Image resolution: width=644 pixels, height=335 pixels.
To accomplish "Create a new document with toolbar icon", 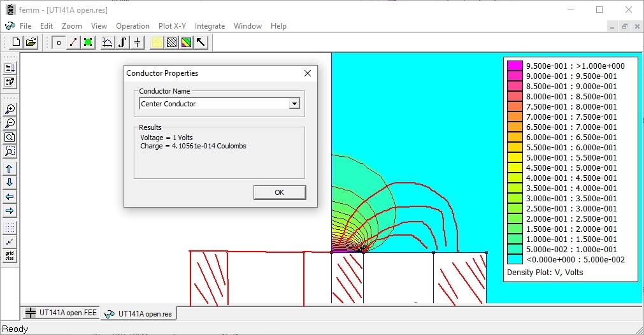I will pos(16,43).
